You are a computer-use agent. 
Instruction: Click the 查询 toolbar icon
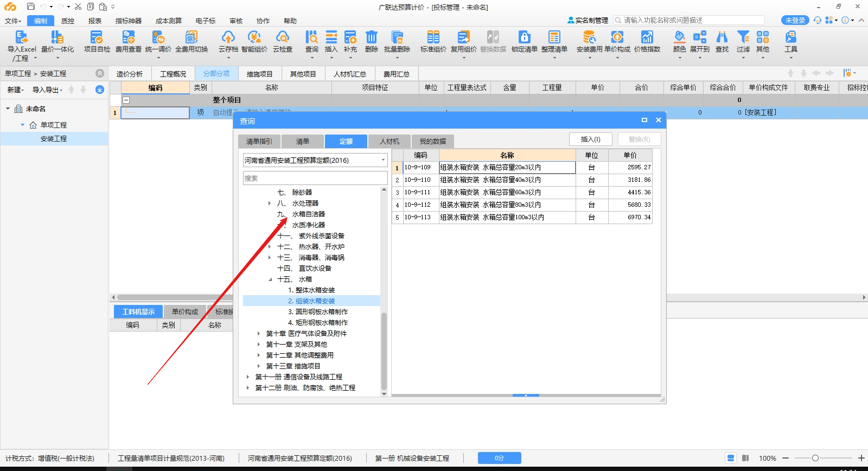312,42
